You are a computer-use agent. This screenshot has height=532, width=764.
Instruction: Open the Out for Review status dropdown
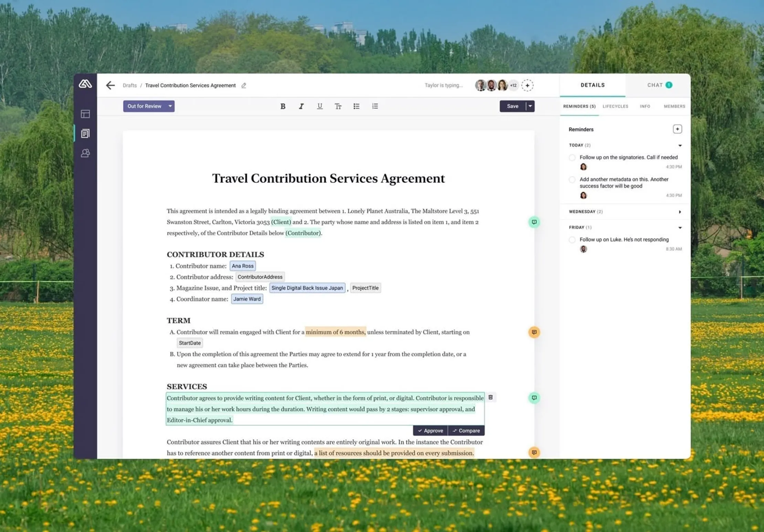tap(170, 106)
